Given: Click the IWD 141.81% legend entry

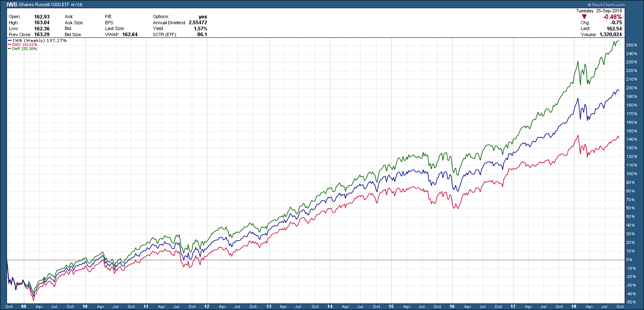Looking at the screenshot, I should click(x=25, y=44).
